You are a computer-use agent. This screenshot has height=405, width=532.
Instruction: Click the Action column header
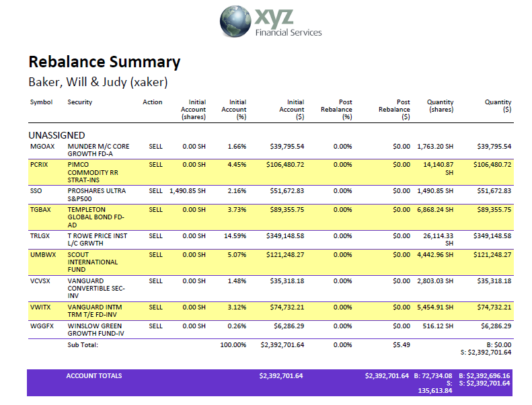(x=153, y=102)
